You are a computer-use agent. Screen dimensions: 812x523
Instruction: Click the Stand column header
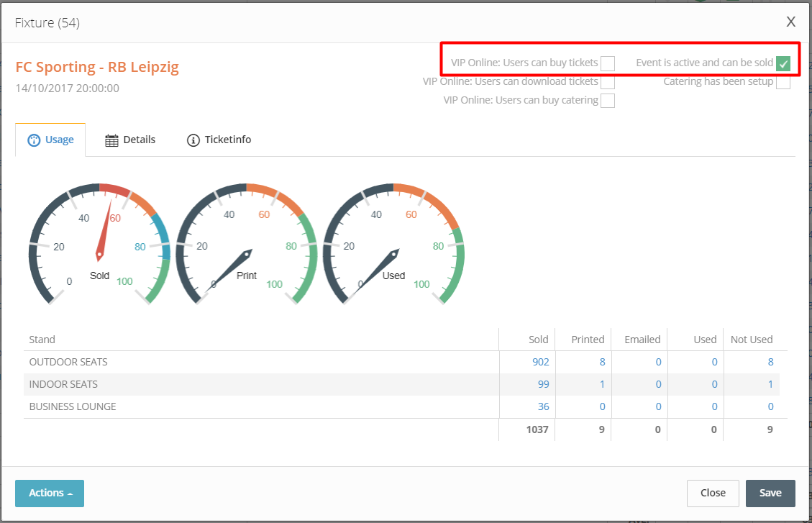coord(42,340)
